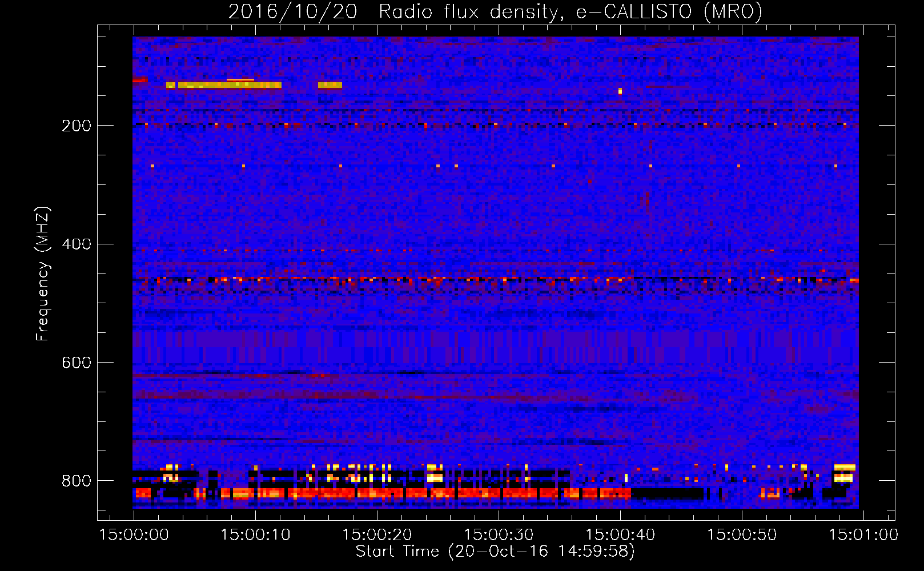Click the 15:00:00 time tick label

[x=134, y=535]
